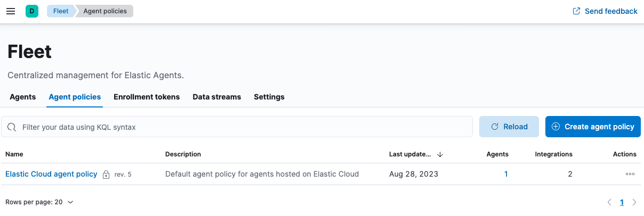Click Send feedback link
Screen dimensions: 644x216
coord(605,11)
